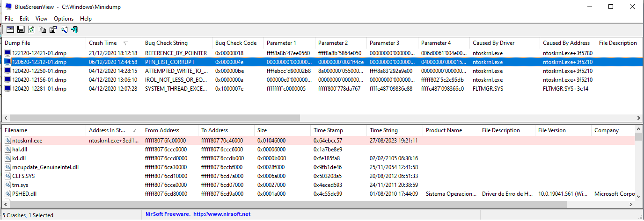Screen dimensions: 644x221
Task: Click the Find magnifier toolbar icon
Action: tap(64, 29)
